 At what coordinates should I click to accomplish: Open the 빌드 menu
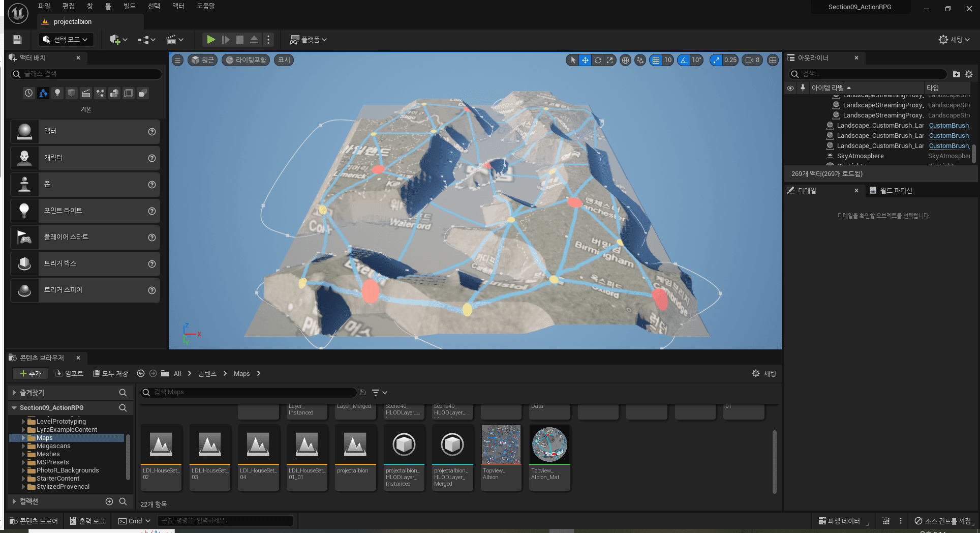click(x=130, y=6)
